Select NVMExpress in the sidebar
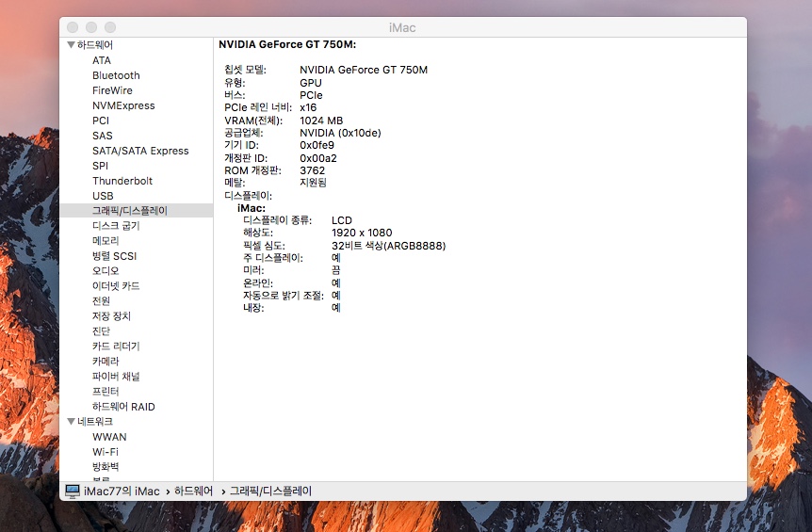Viewport: 812px width, 532px height. pos(123,105)
